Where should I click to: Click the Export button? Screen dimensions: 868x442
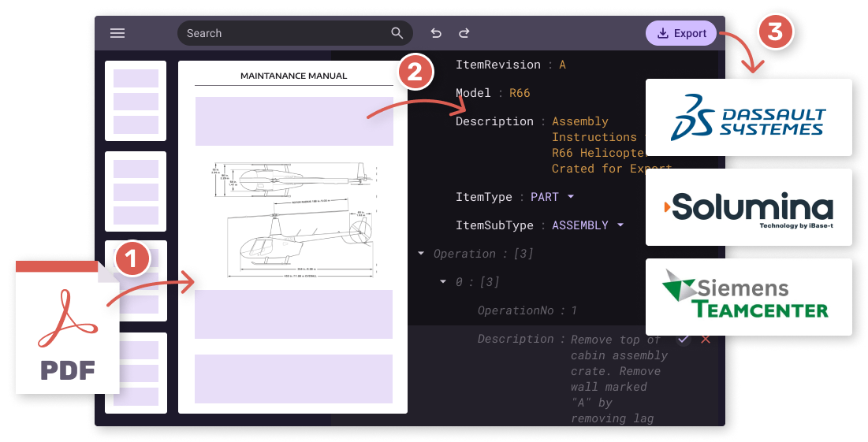pos(681,33)
